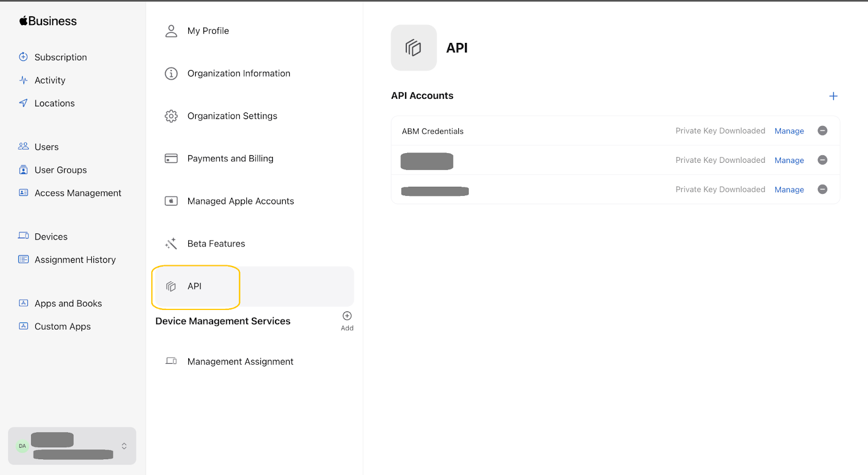This screenshot has width=868, height=475.
Task: Click the Device Management Services heading
Action: point(223,321)
